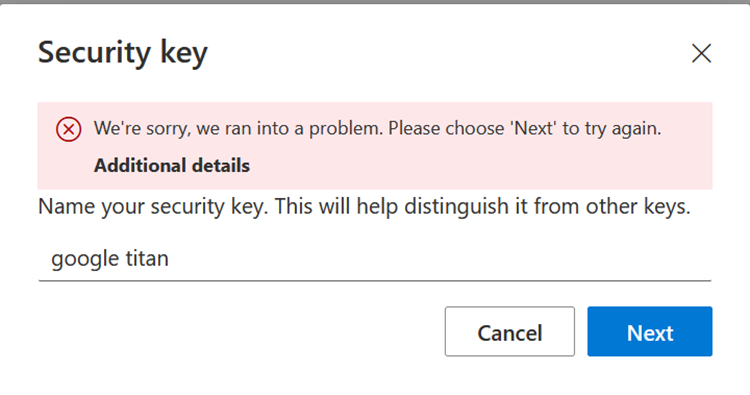
Task: Click the Next button to retry
Action: point(650,331)
